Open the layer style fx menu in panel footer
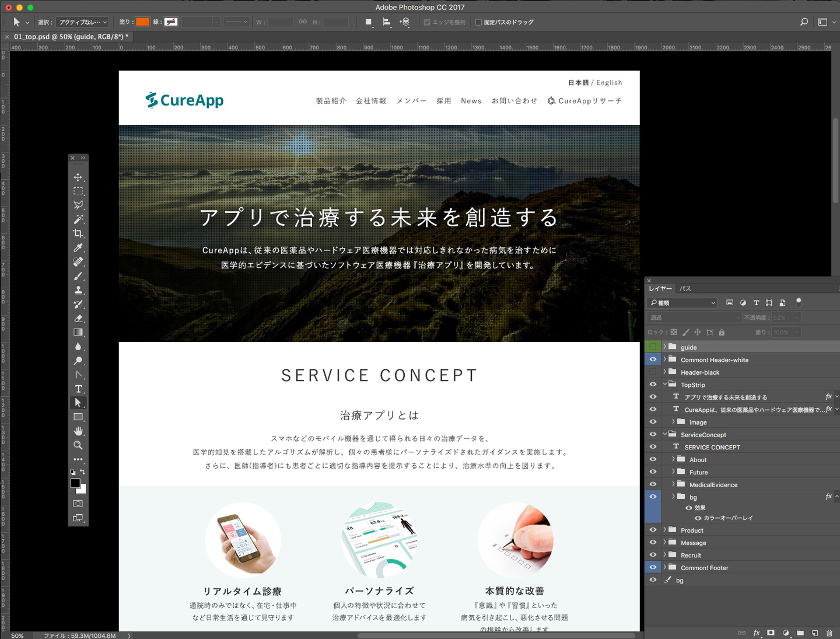This screenshot has height=639, width=840. (x=757, y=633)
